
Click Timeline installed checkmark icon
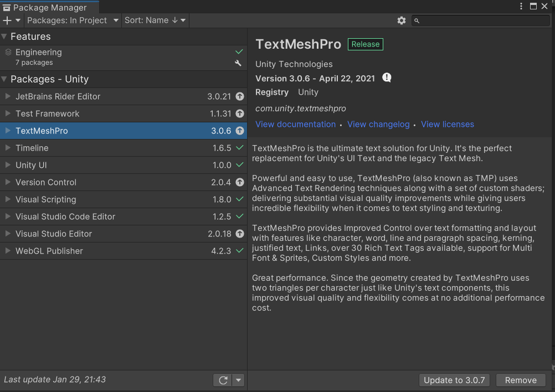240,148
